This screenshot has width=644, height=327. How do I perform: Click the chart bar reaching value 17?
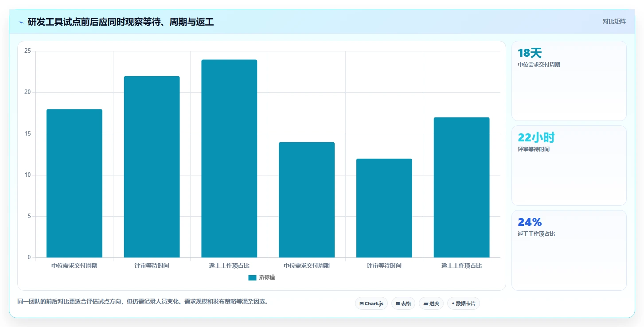click(461, 187)
